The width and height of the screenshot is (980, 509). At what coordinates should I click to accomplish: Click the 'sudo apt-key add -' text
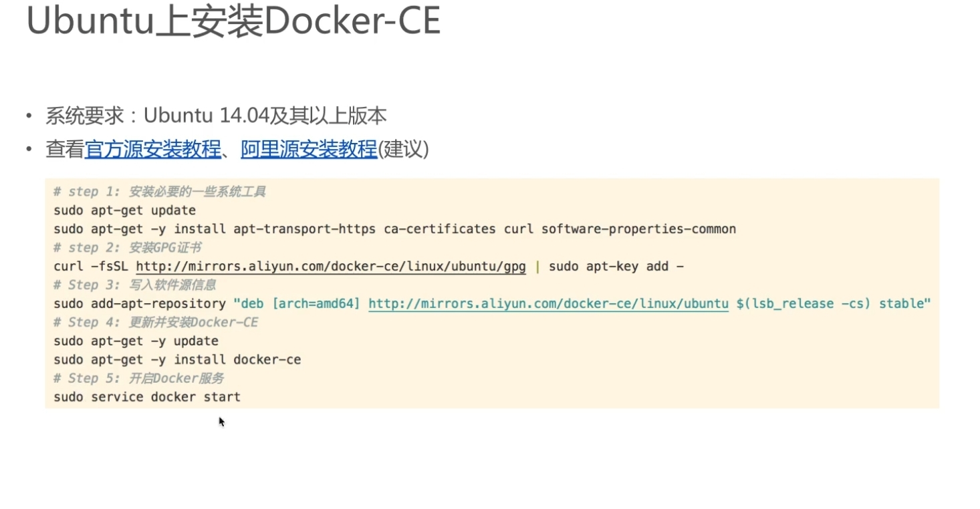[x=616, y=267]
